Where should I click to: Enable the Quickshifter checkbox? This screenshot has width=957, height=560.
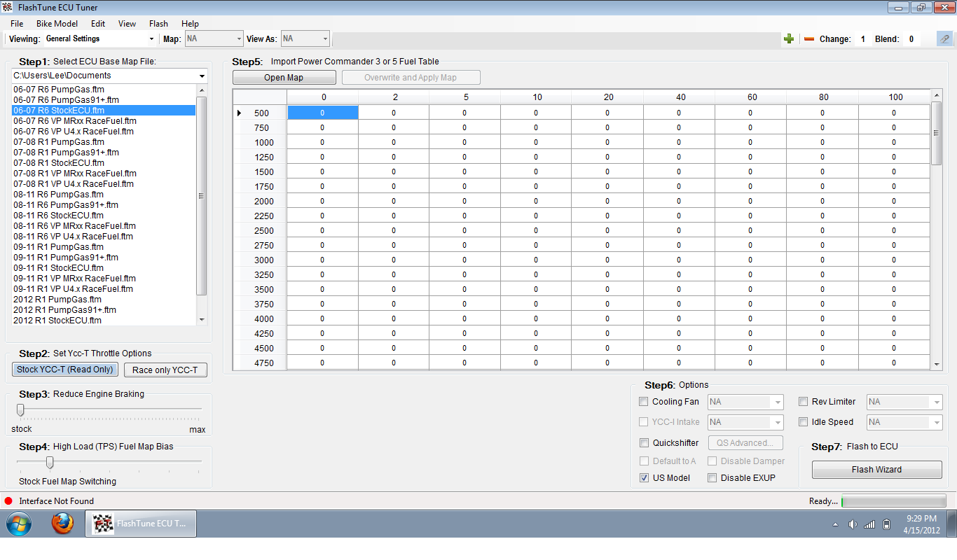[x=644, y=443]
